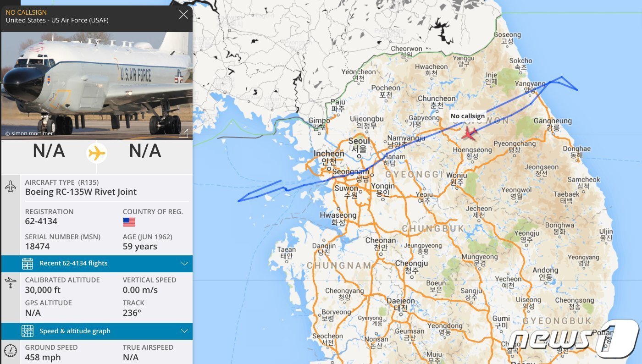This screenshot has height=364, width=642.
Task: Click the red aircraft marker on map
Action: [x=469, y=133]
